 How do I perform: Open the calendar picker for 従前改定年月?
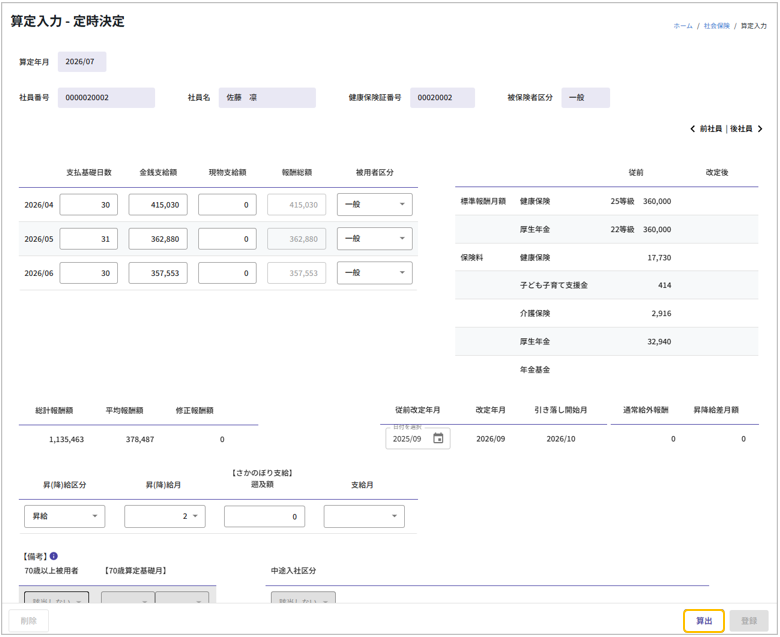pos(438,438)
